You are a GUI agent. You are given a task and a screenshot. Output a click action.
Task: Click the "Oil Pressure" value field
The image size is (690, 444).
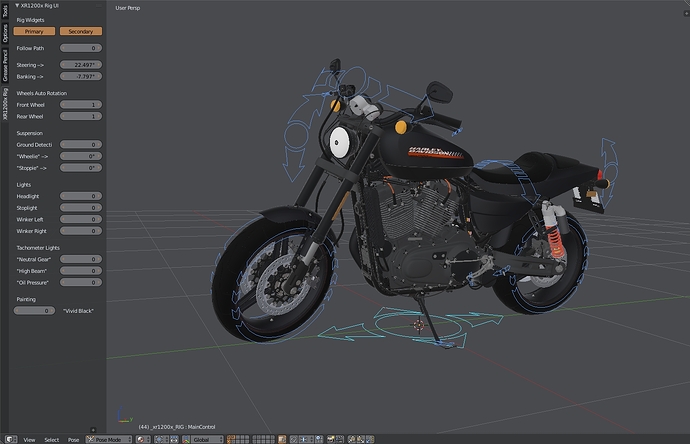pyautogui.click(x=81, y=283)
